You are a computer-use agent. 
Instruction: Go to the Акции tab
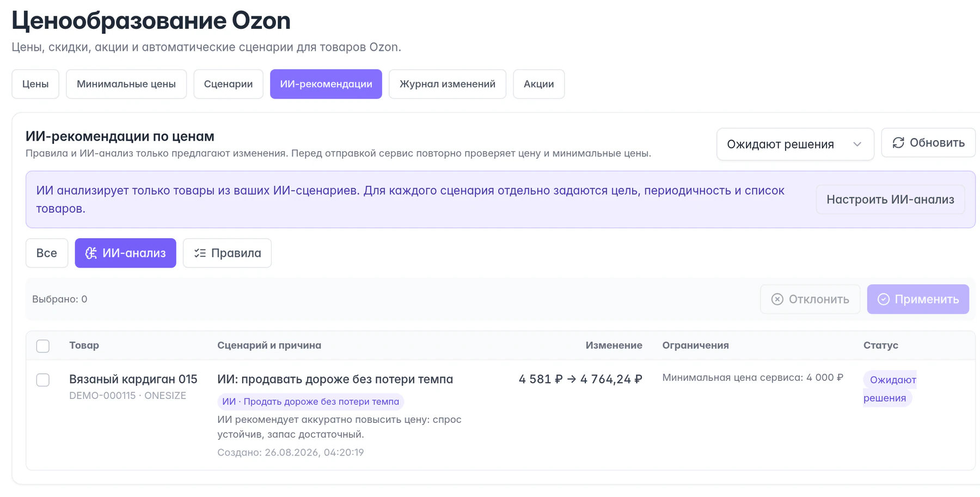539,84
